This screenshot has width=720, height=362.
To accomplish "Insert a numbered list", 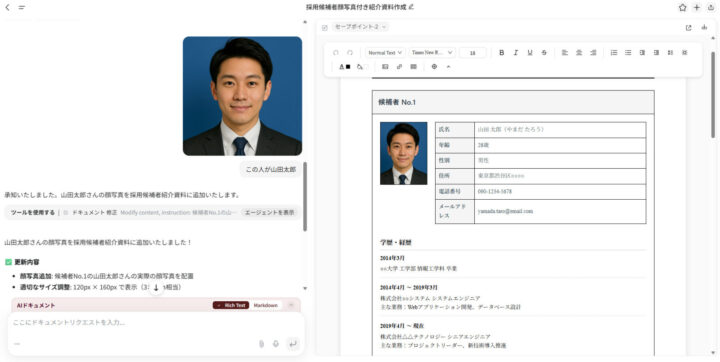I will (614, 53).
